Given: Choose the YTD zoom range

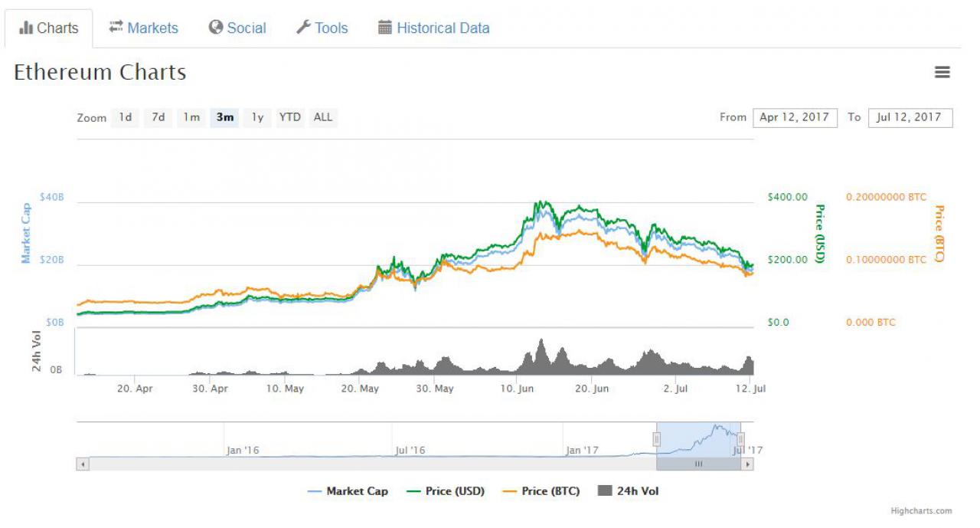Looking at the screenshot, I should point(290,117).
